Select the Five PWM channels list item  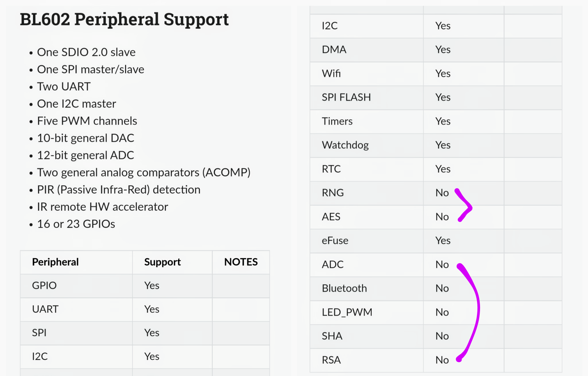point(87,121)
